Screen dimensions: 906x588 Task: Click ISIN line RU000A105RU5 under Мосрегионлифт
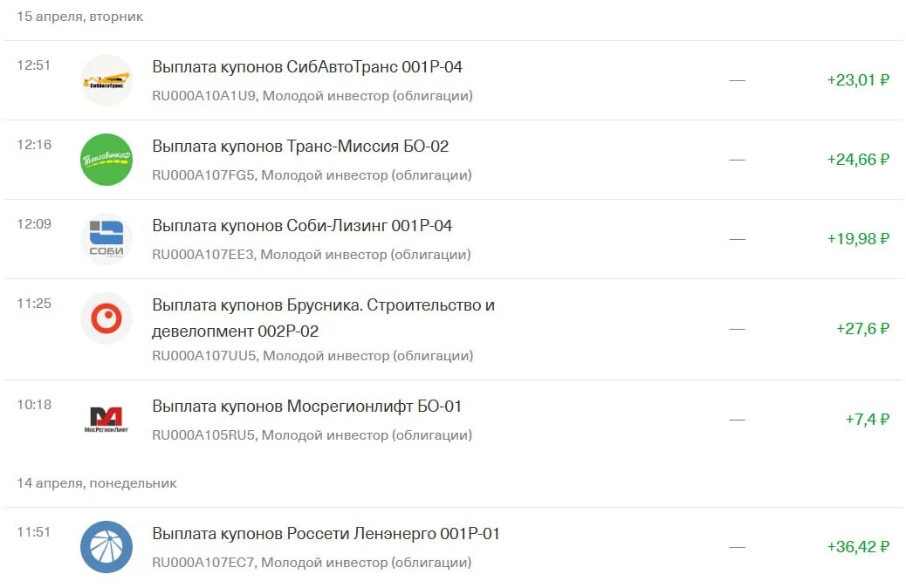pyautogui.click(x=312, y=435)
